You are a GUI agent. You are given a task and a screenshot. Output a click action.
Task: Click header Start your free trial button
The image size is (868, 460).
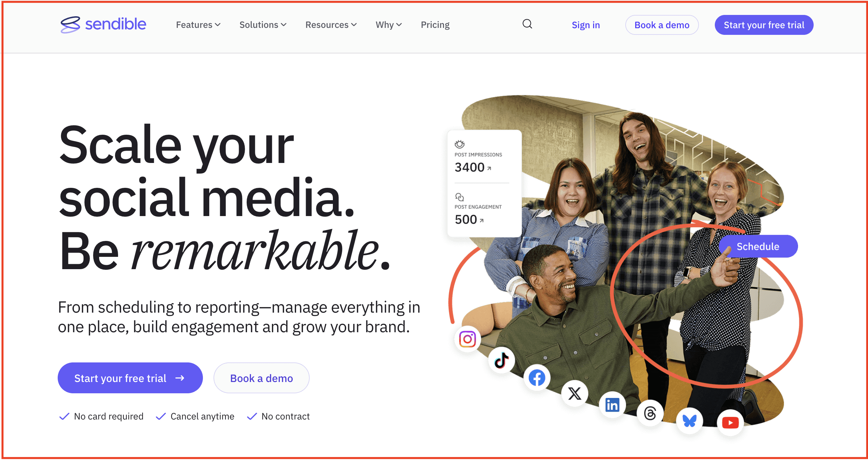coord(764,25)
